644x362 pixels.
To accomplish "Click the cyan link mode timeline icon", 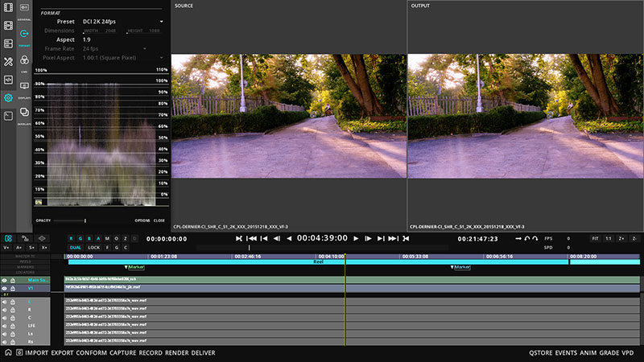I will click(x=8, y=238).
